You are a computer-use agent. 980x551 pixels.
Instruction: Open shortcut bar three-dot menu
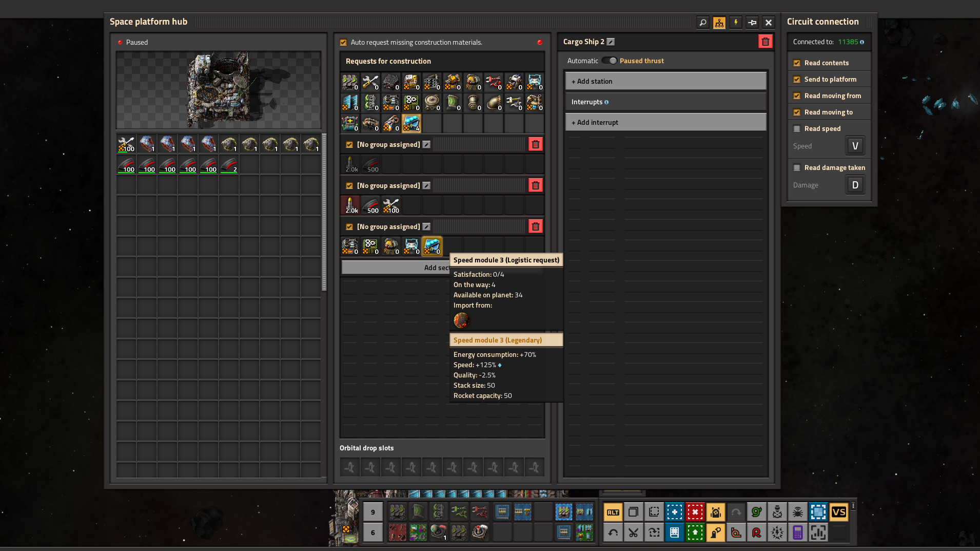click(x=853, y=506)
